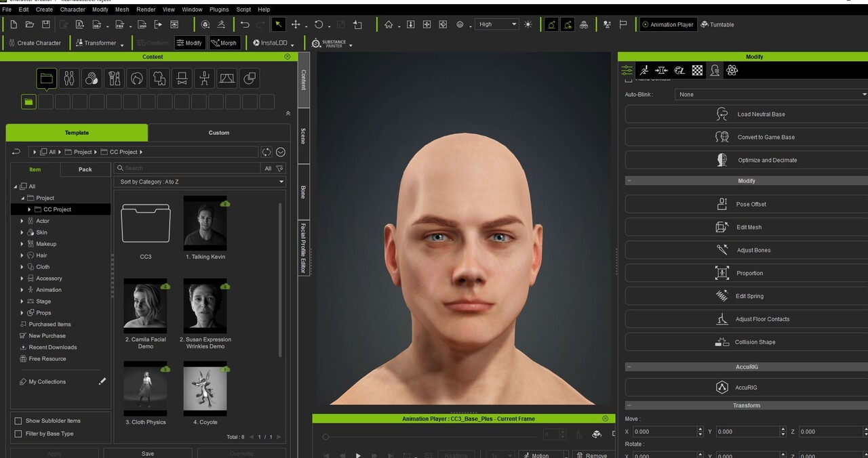Viewport: 868px width, 458px height.
Task: Select the Stage curtain category icon
Action: click(x=227, y=79)
